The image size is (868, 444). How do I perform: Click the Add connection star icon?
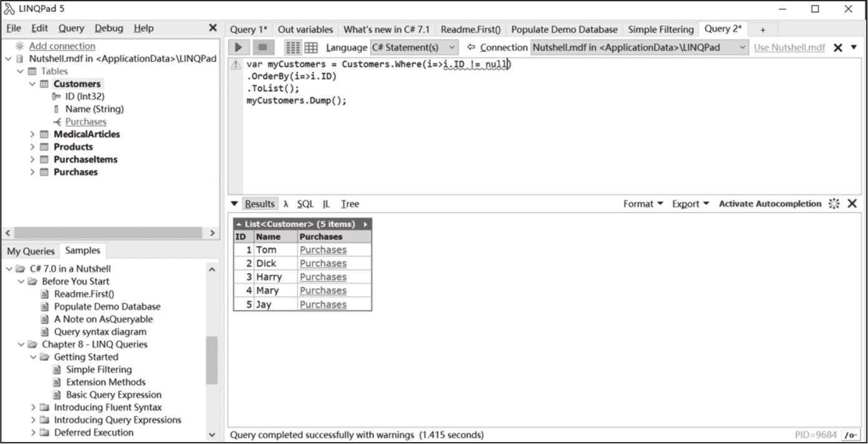click(20, 46)
